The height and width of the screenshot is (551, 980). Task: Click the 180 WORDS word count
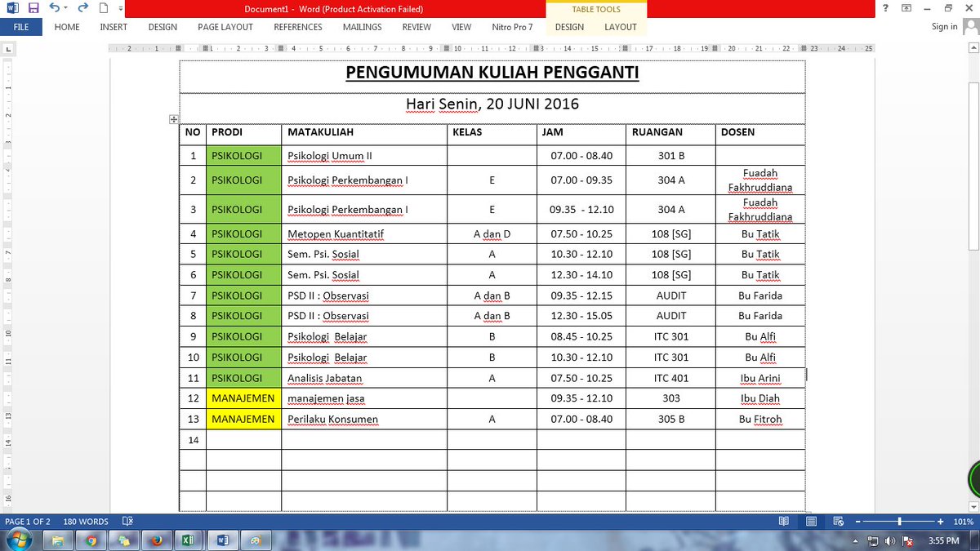pos(86,522)
